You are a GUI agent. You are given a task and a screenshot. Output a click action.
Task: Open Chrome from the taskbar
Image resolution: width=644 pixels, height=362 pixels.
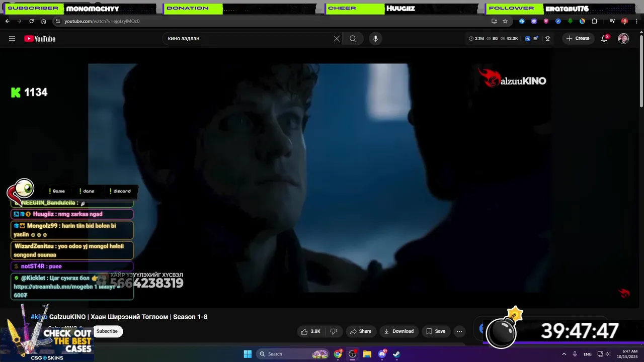[338, 354]
